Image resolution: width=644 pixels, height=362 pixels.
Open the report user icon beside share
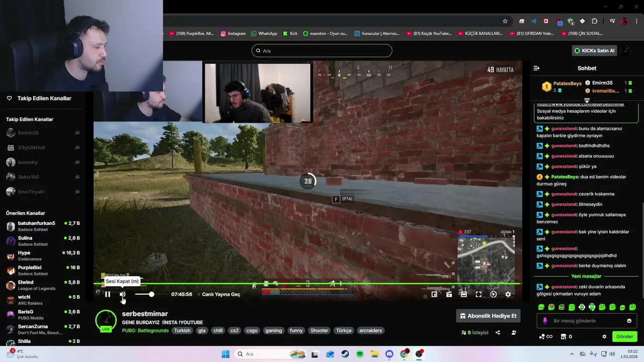coord(514,332)
